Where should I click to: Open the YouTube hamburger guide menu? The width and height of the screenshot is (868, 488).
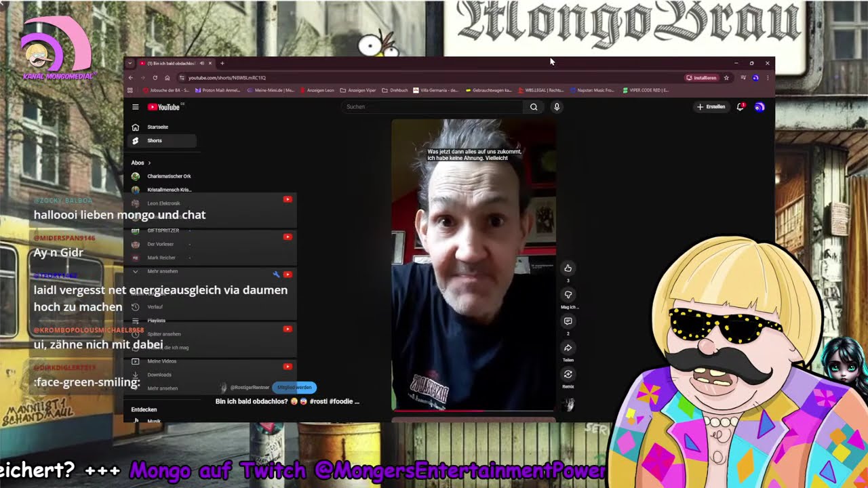coord(136,107)
